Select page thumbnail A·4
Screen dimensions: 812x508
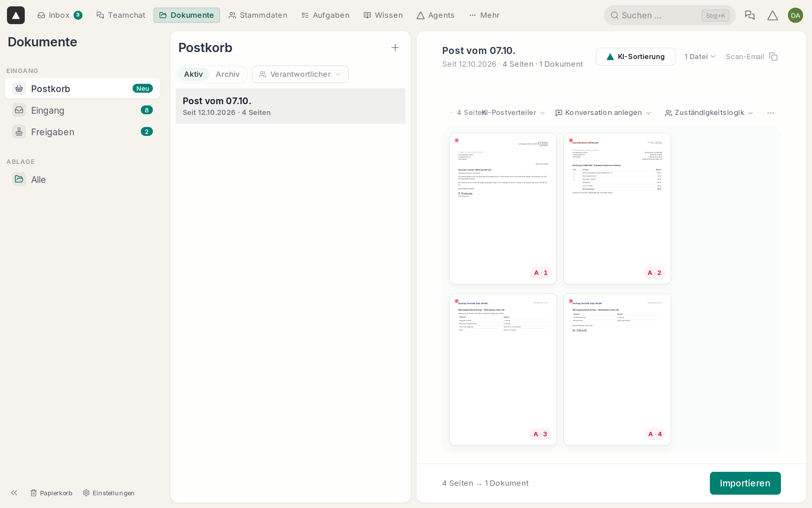[x=617, y=369]
